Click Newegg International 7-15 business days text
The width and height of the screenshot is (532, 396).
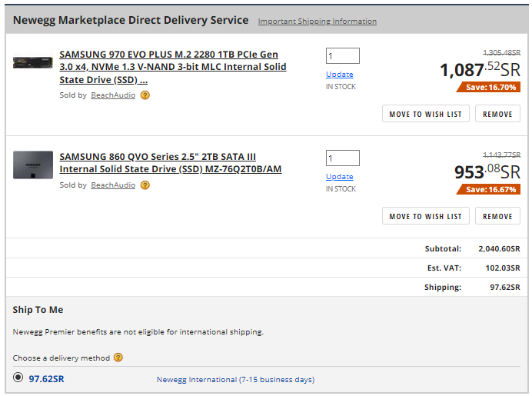click(x=235, y=379)
